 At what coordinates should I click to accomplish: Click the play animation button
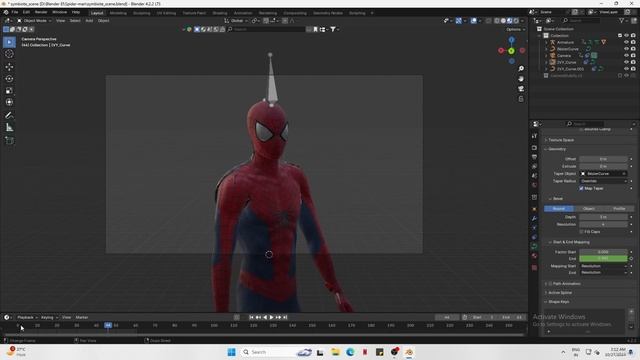(271, 317)
